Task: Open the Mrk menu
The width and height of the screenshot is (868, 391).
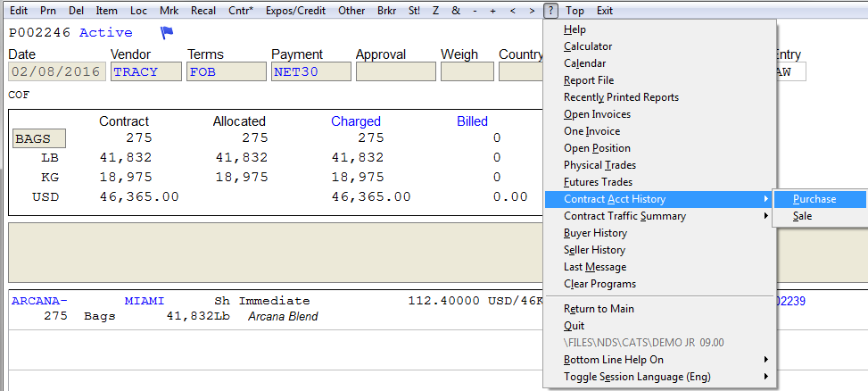Action: (x=169, y=11)
